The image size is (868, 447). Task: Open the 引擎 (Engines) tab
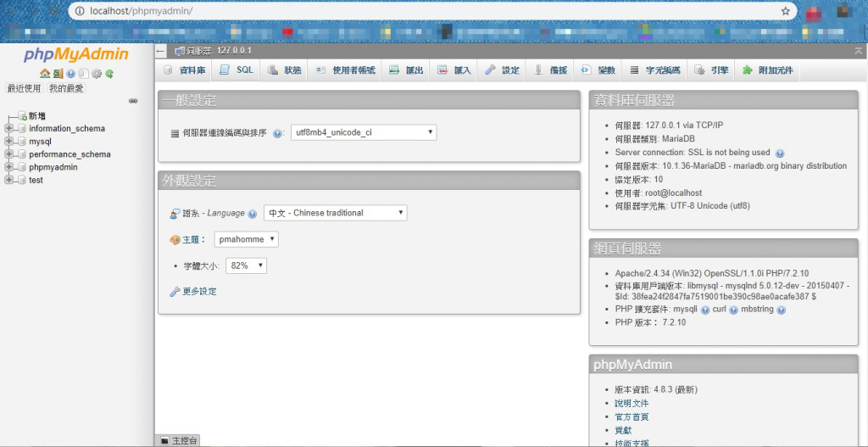coord(711,70)
